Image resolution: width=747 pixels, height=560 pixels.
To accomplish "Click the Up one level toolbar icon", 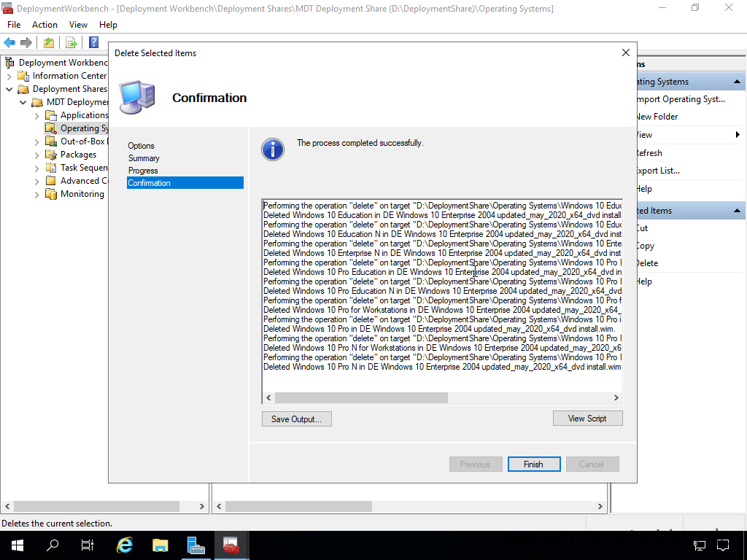I will (49, 43).
